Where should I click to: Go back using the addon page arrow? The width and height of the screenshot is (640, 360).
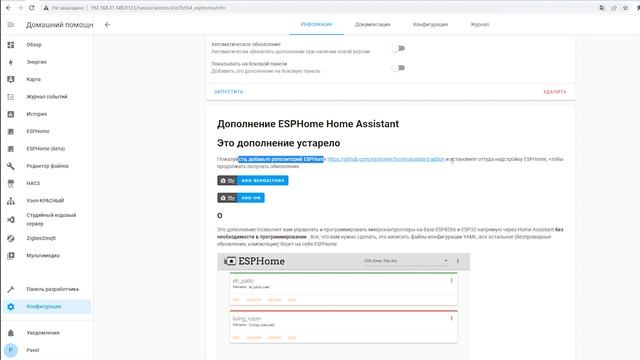[107, 25]
